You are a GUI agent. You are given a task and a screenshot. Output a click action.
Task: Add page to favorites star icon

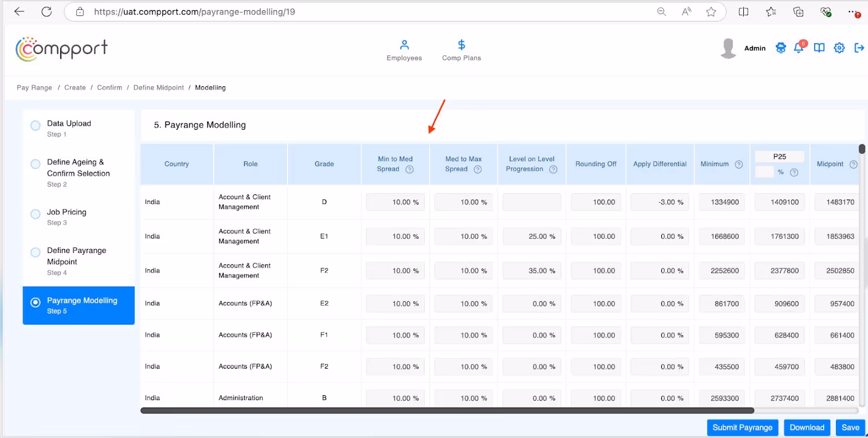[711, 11]
